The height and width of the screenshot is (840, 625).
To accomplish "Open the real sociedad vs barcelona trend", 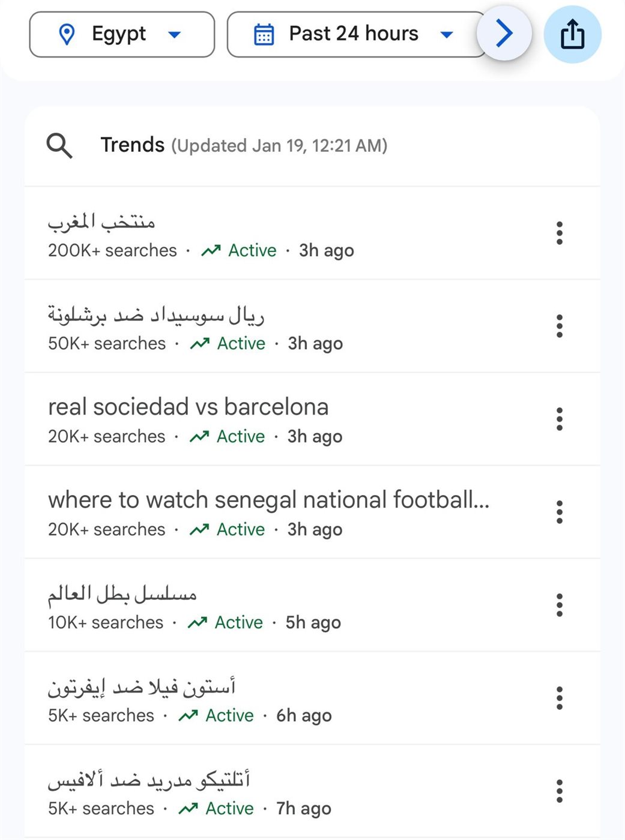I will click(x=188, y=407).
